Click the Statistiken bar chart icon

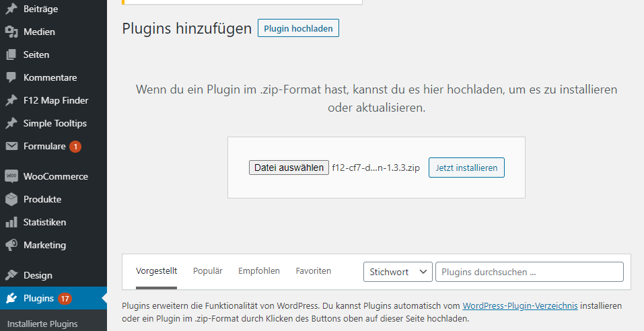(x=11, y=222)
